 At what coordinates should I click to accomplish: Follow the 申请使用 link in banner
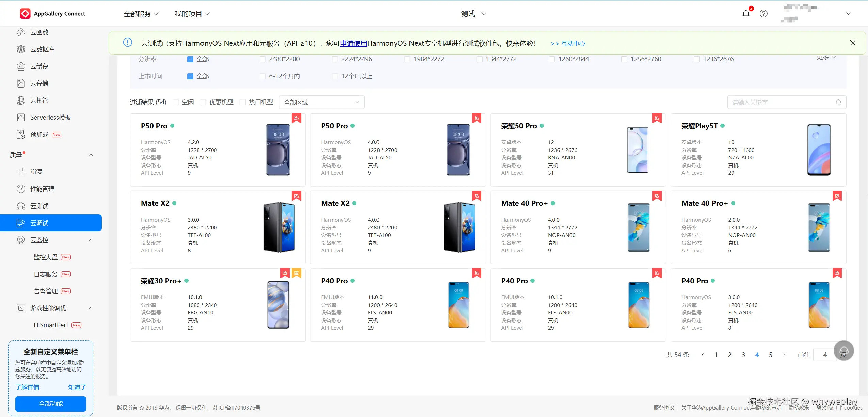coord(353,43)
